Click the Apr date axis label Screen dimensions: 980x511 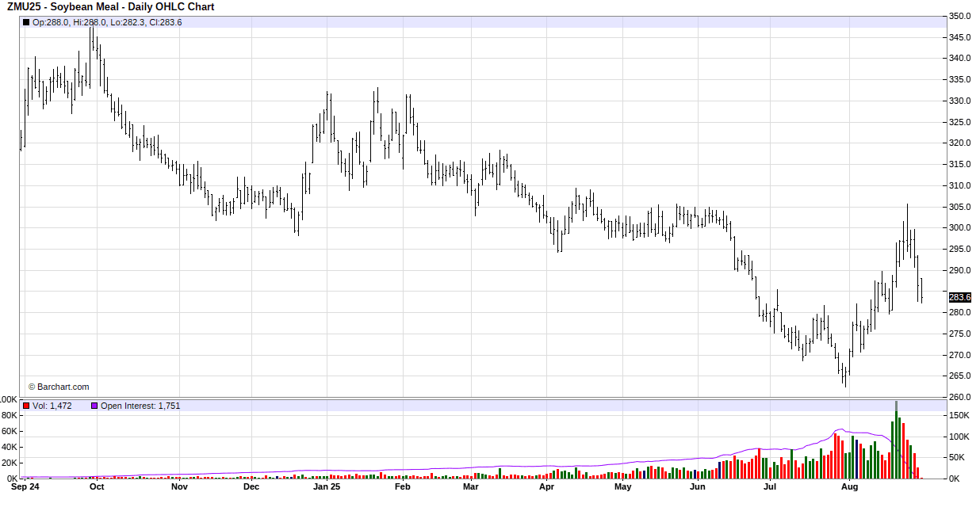click(x=546, y=487)
